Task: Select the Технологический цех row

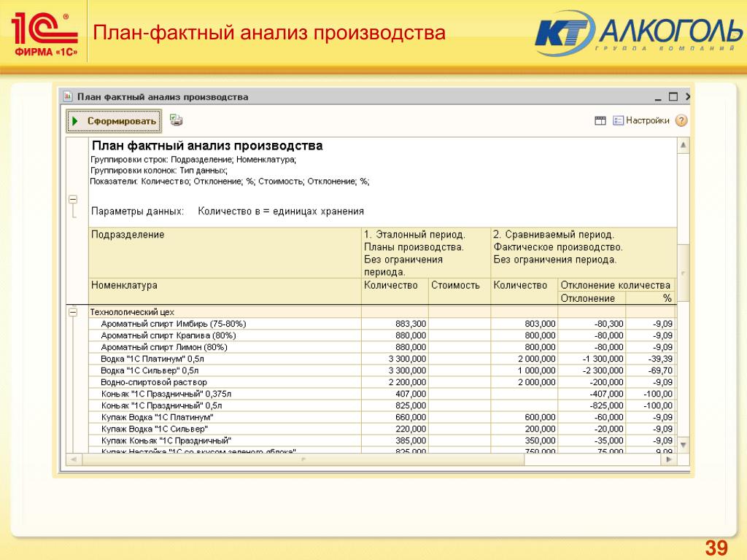Action: [x=131, y=311]
